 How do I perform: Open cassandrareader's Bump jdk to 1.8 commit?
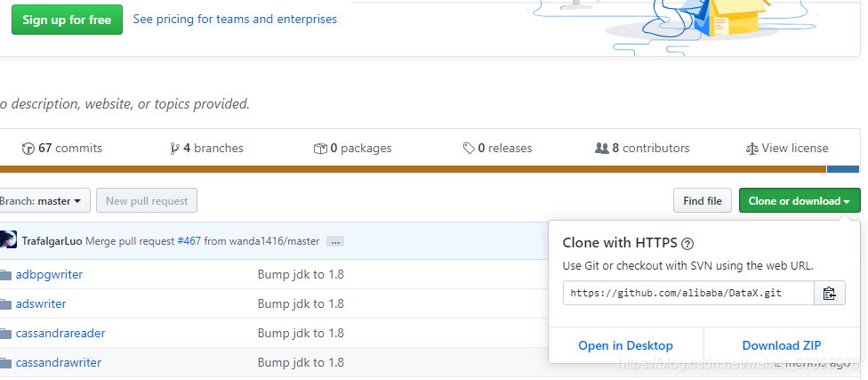pyautogui.click(x=301, y=333)
